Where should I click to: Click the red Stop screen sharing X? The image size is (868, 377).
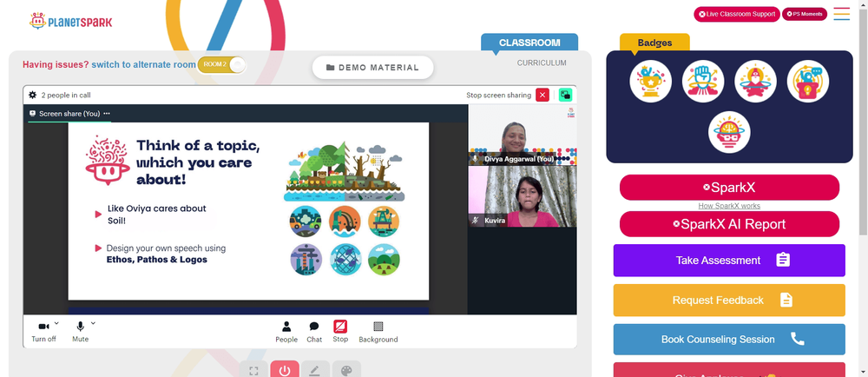542,96
